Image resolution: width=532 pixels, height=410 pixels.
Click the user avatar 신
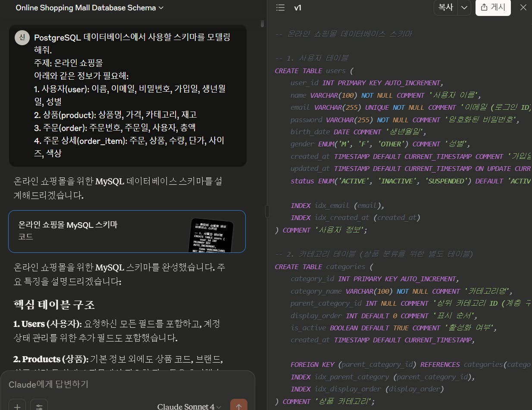[x=22, y=37]
